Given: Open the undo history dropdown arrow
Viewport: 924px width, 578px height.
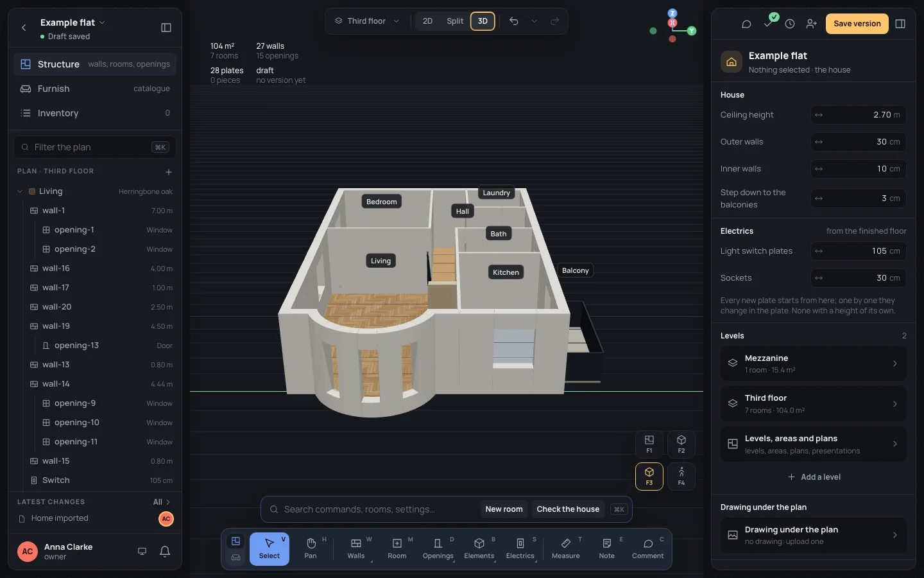Looking at the screenshot, I should pyautogui.click(x=534, y=21).
